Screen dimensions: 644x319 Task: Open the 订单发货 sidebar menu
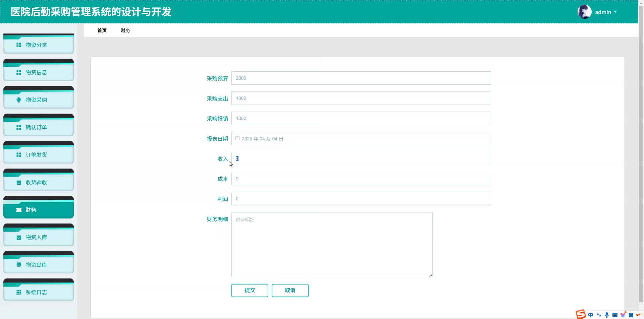39,152
